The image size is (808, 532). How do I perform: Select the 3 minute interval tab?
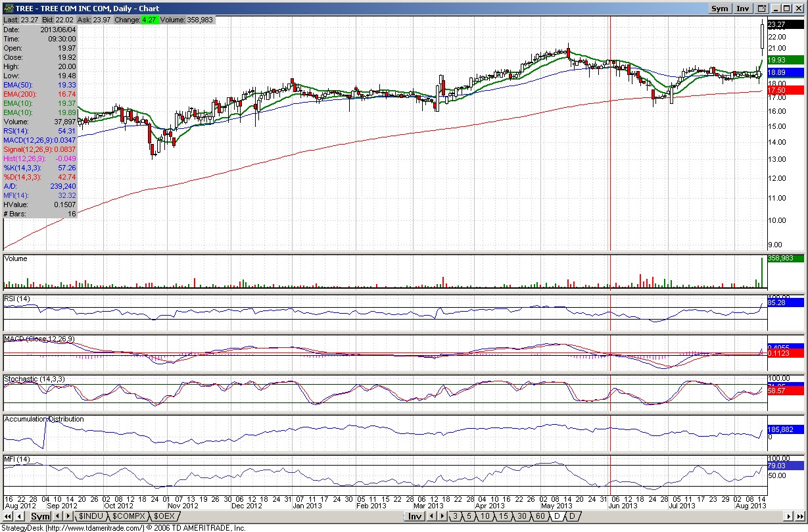[x=456, y=517]
